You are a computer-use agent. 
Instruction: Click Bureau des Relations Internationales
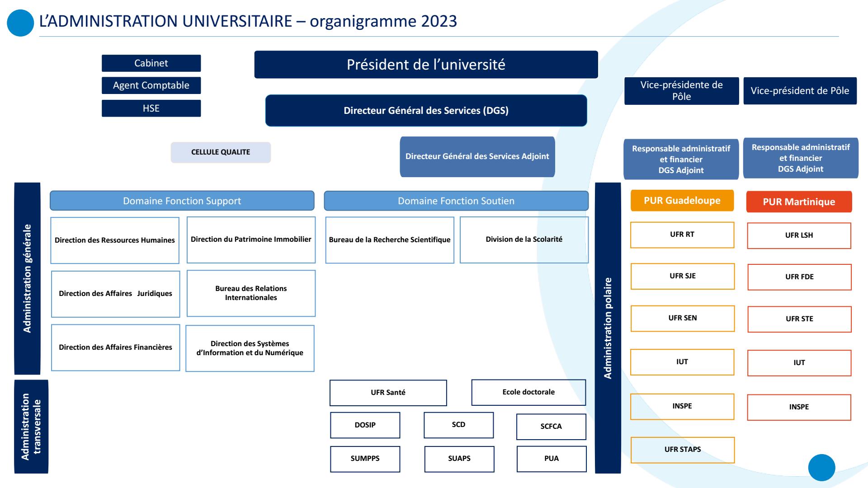251,293
